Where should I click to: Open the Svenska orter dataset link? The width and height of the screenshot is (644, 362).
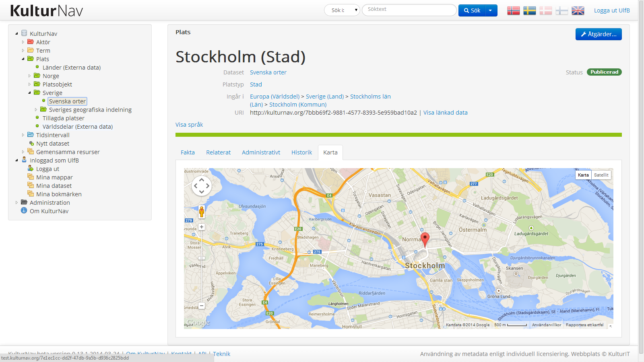pyautogui.click(x=268, y=72)
